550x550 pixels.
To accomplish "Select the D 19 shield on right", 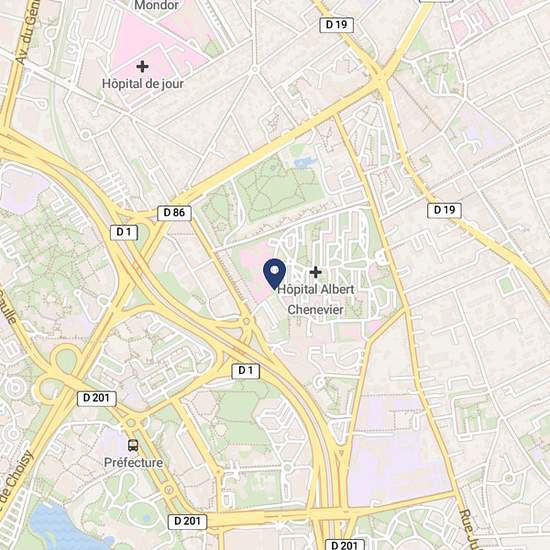I will click(x=444, y=210).
